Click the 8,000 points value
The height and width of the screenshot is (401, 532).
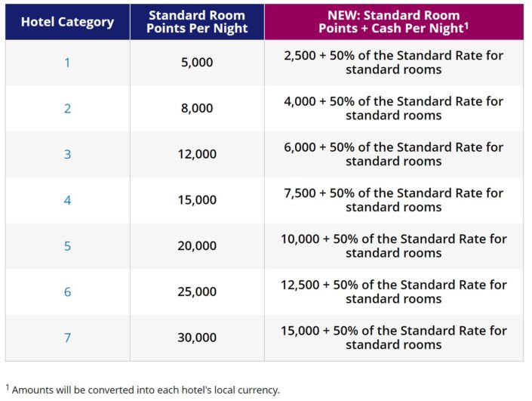[197, 109]
